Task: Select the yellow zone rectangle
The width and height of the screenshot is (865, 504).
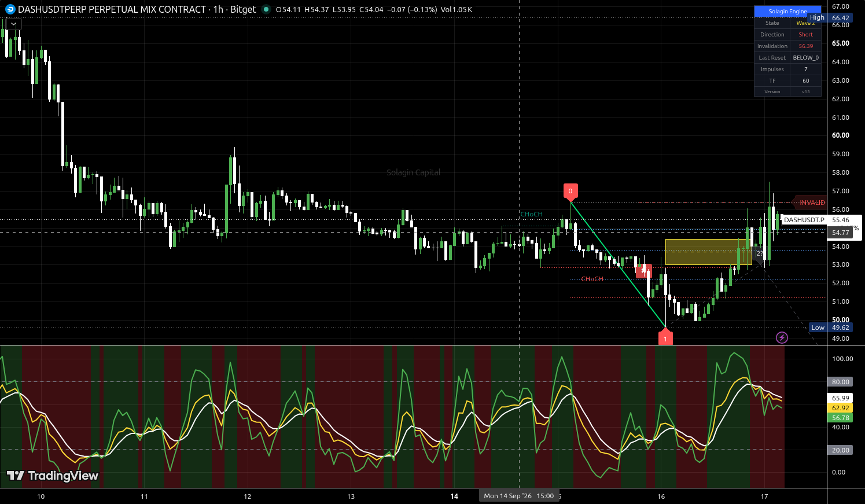Action: (708, 252)
